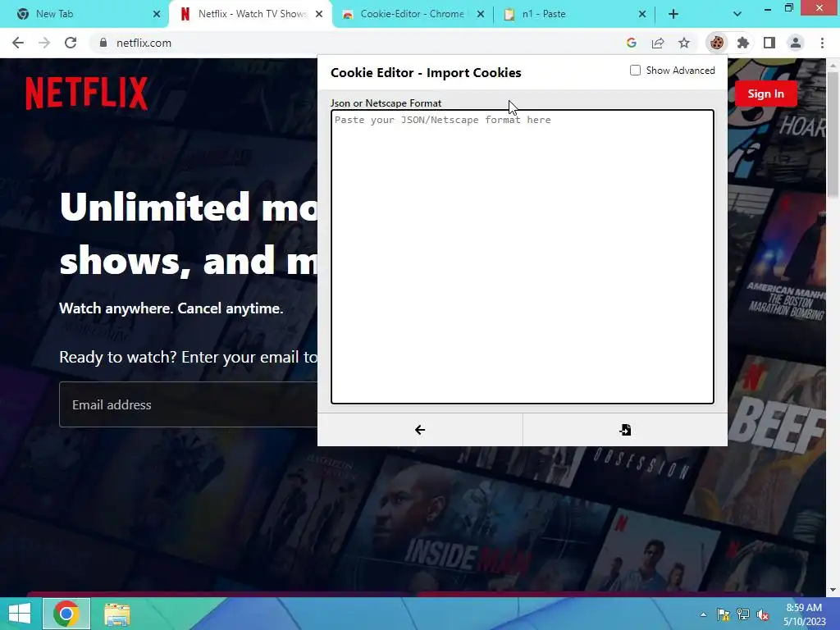The width and height of the screenshot is (840, 630).
Task: Open File Explorer from the taskbar
Action: tap(116, 614)
